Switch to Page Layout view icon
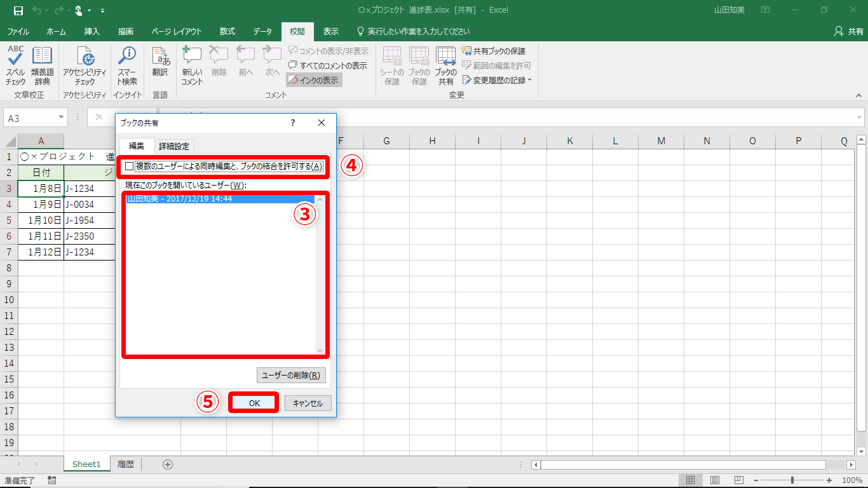 point(715,480)
